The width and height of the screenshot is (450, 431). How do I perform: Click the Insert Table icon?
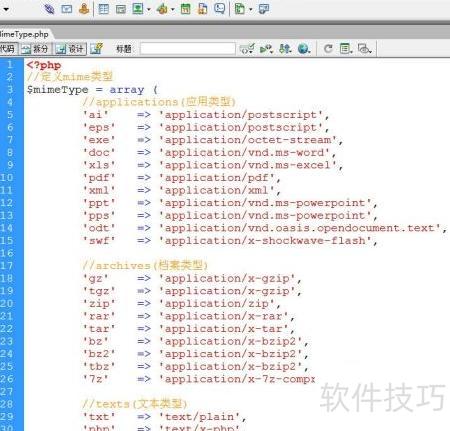(104, 9)
